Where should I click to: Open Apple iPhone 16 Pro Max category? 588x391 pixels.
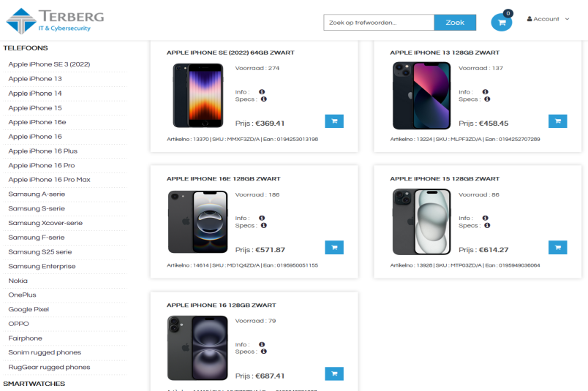point(49,180)
